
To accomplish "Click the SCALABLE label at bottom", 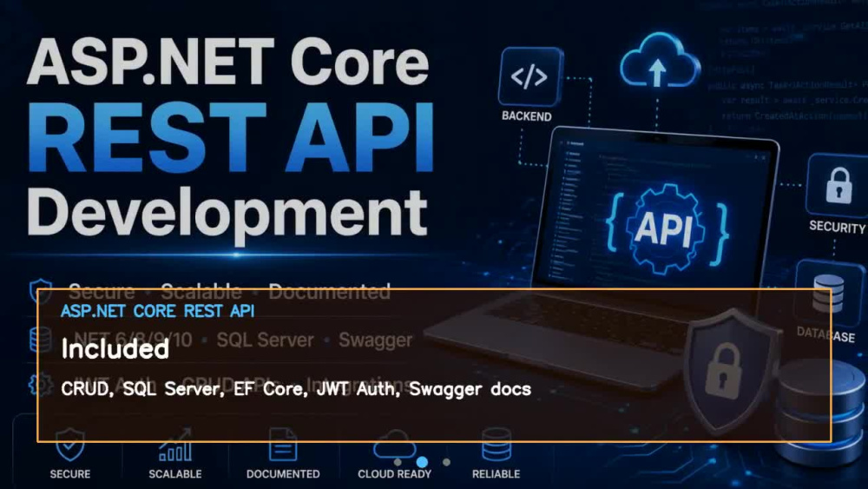I will click(175, 474).
